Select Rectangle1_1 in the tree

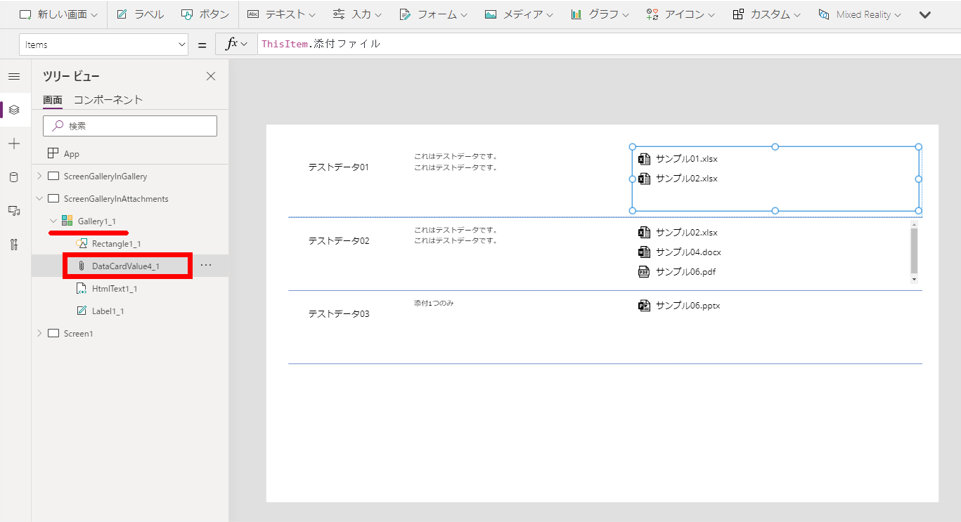click(116, 244)
